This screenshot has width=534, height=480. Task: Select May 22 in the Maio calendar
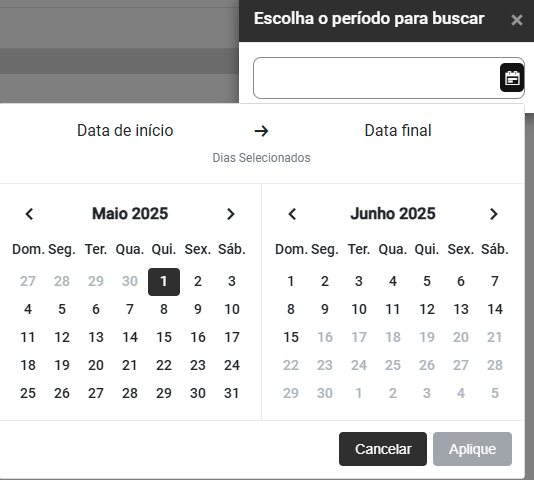pyautogui.click(x=164, y=365)
